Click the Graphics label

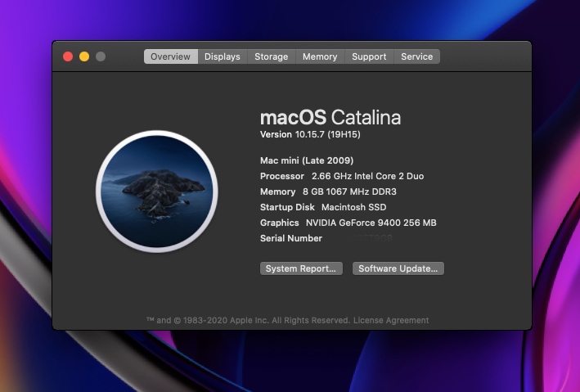[279, 223]
